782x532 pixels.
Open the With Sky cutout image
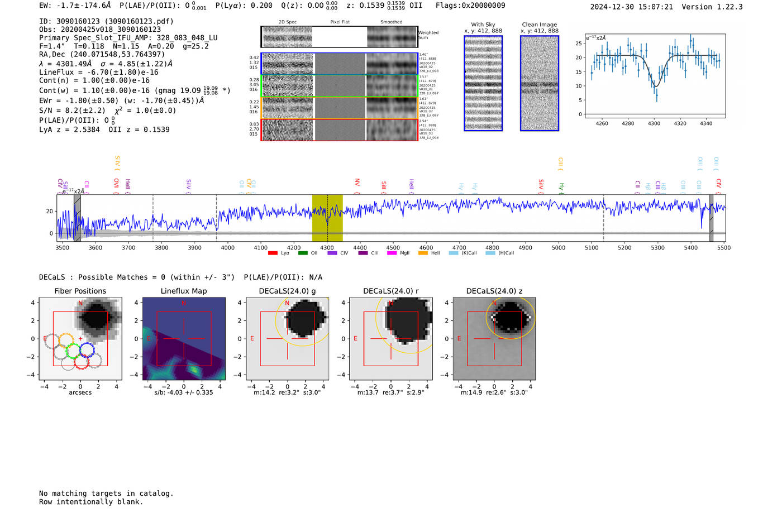pyautogui.click(x=483, y=83)
